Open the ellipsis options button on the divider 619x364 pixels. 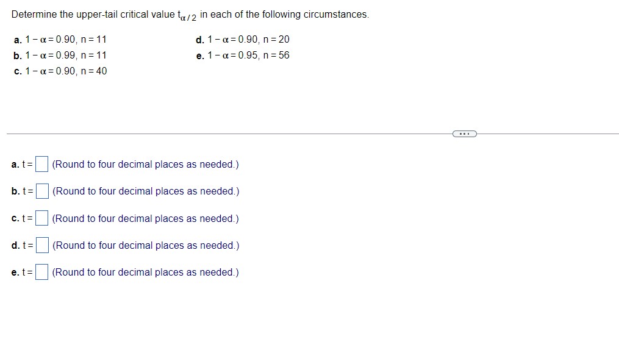465,133
